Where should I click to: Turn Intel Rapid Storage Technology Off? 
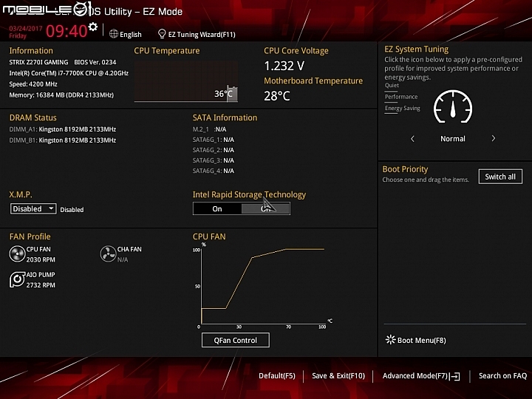pos(266,208)
